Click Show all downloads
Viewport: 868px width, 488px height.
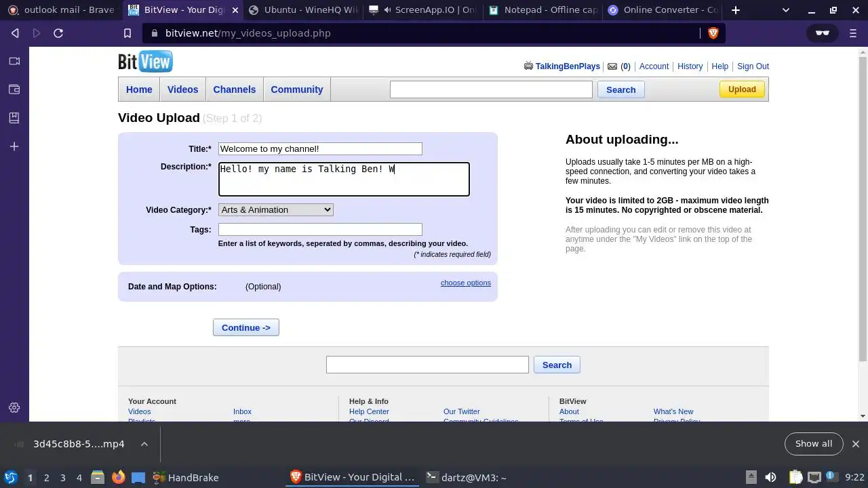point(814,444)
